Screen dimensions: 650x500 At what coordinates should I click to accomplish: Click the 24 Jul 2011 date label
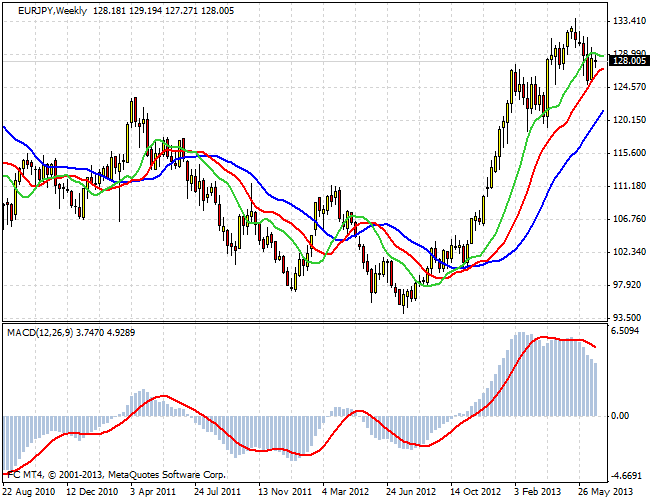[217, 492]
